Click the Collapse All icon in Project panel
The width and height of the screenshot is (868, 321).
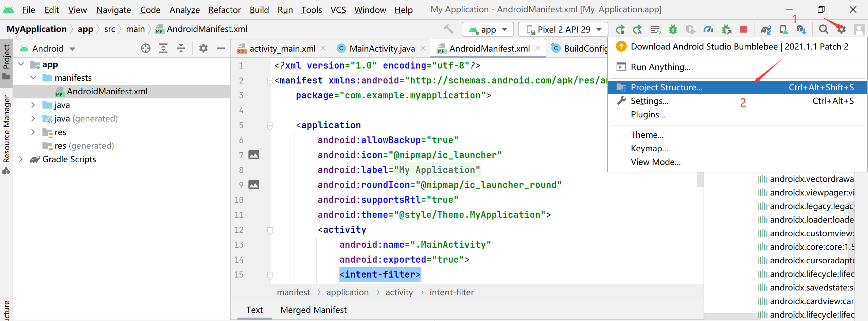point(181,48)
